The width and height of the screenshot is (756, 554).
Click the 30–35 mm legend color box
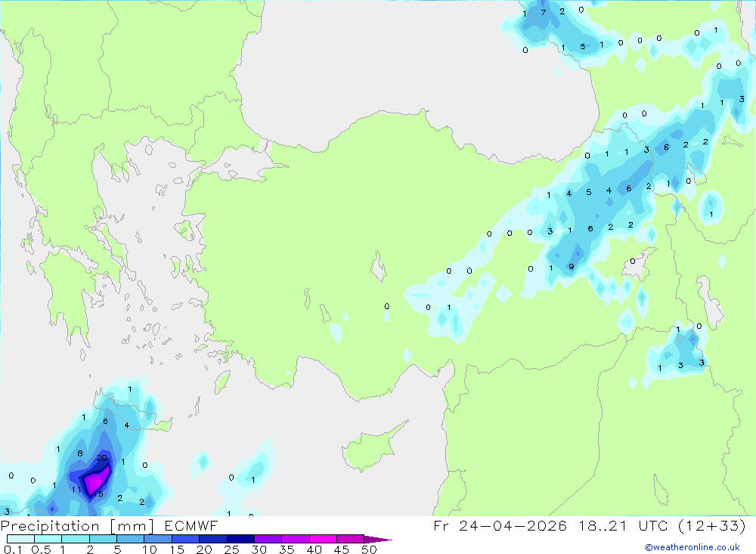tap(268, 539)
